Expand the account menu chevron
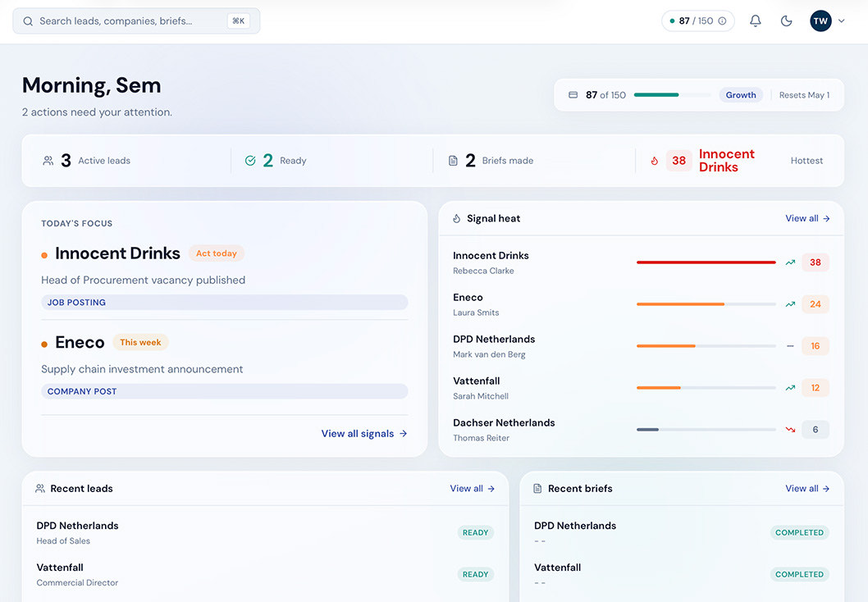 pos(842,21)
